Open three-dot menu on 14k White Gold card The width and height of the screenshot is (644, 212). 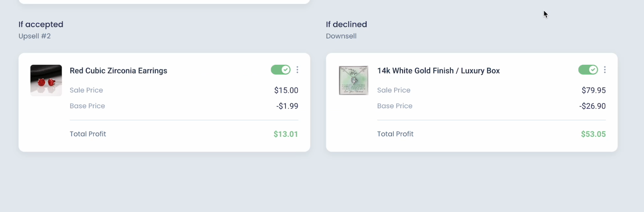point(605,70)
